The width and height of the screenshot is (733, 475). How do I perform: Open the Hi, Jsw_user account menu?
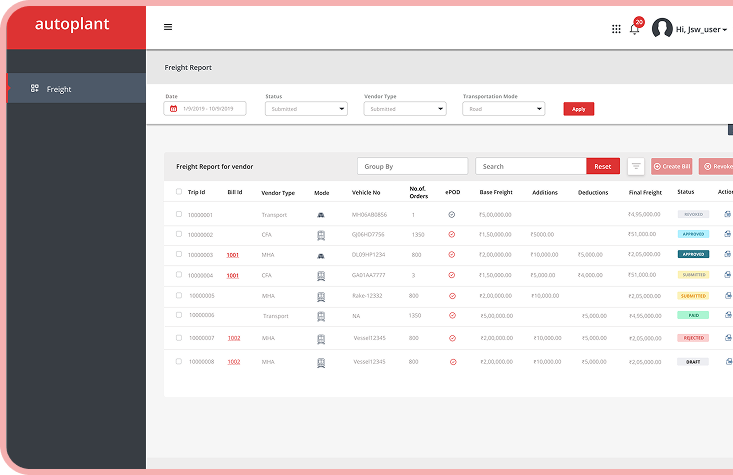click(x=701, y=30)
